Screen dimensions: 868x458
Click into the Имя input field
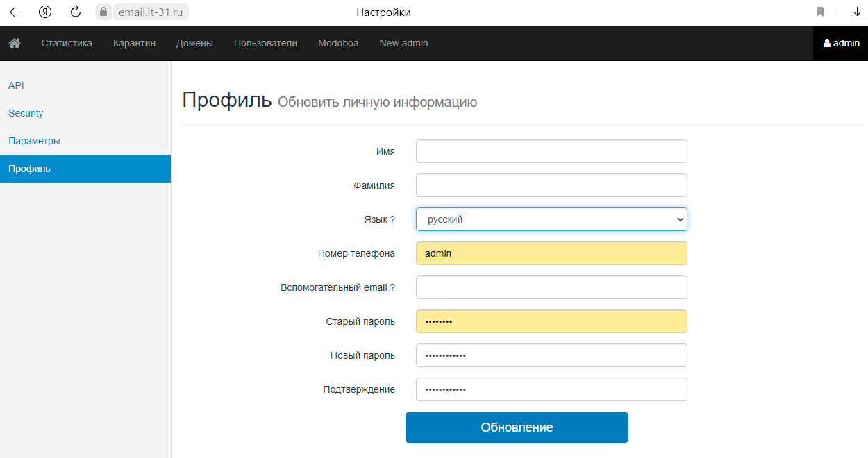click(x=551, y=151)
